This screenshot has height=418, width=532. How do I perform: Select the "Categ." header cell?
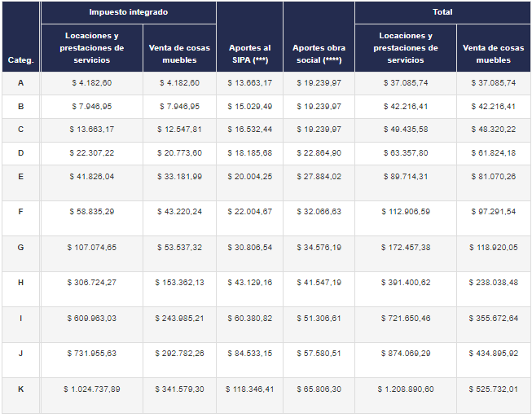pos(20,60)
